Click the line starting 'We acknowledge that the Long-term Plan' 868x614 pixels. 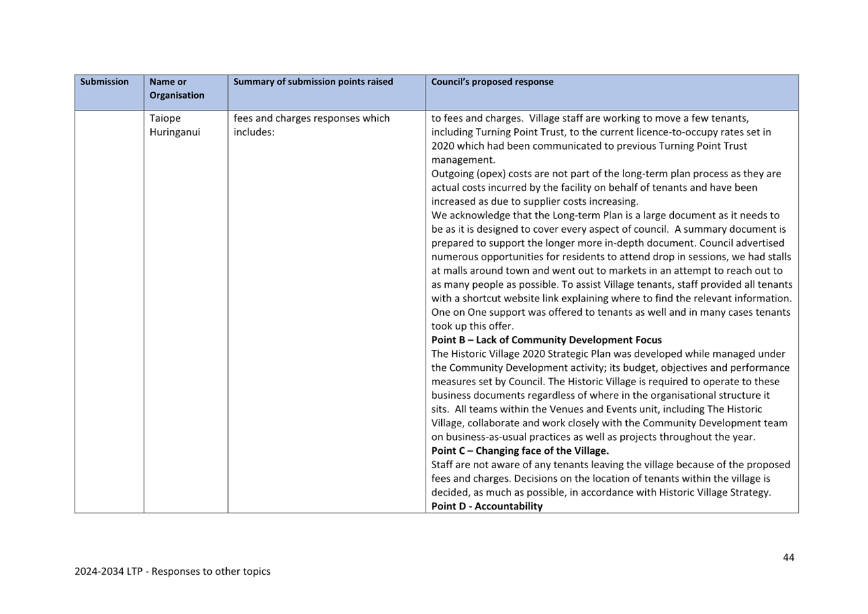point(605,215)
